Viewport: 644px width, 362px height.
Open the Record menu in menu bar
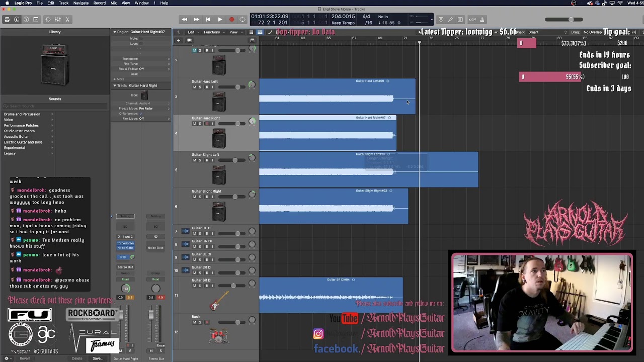click(x=100, y=3)
